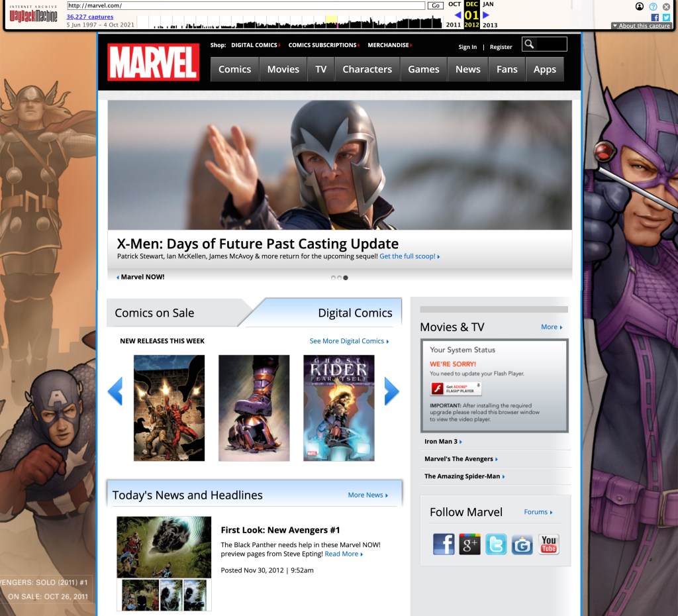Screen dimensions: 678x616
Task: Select the middle hero carousel dot
Action: (x=339, y=278)
